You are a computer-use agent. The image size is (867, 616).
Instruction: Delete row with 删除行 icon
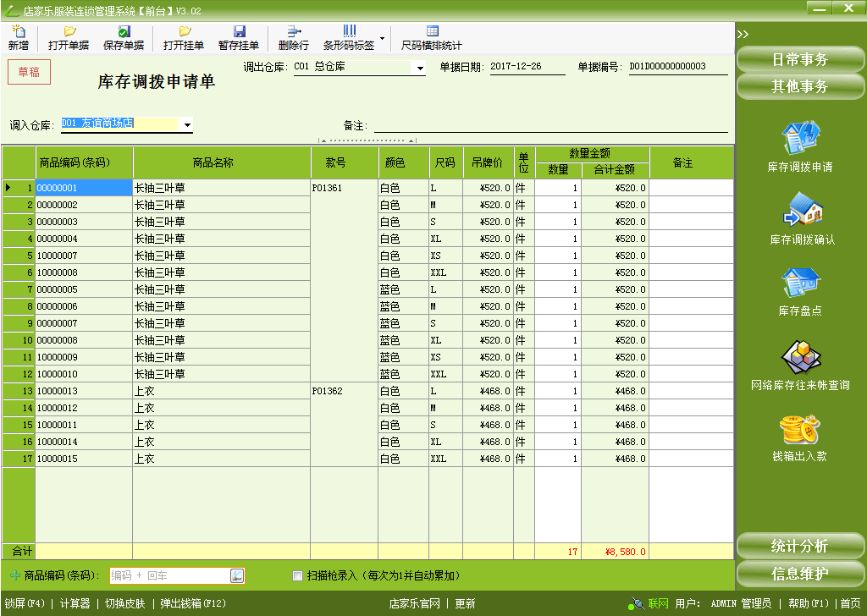click(293, 37)
